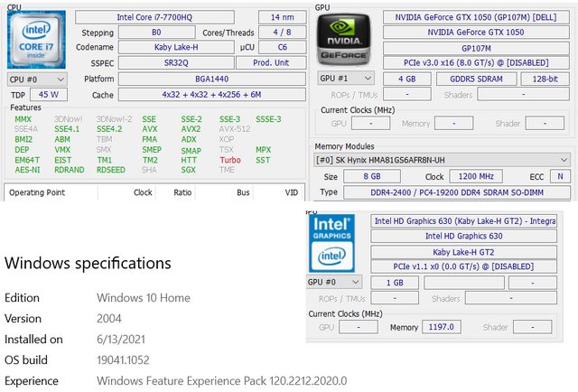Click the 1 GB Intel GPU memory value
The image size is (578, 392).
click(395, 283)
